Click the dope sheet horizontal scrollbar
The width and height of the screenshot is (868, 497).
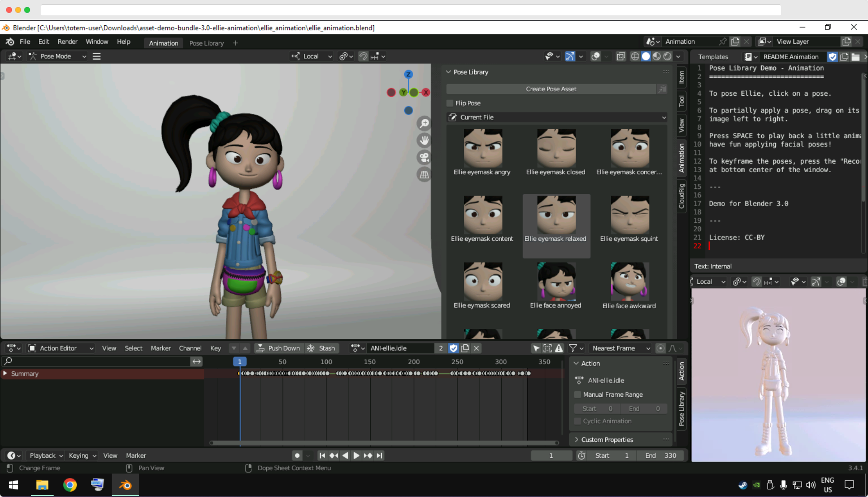coord(384,443)
